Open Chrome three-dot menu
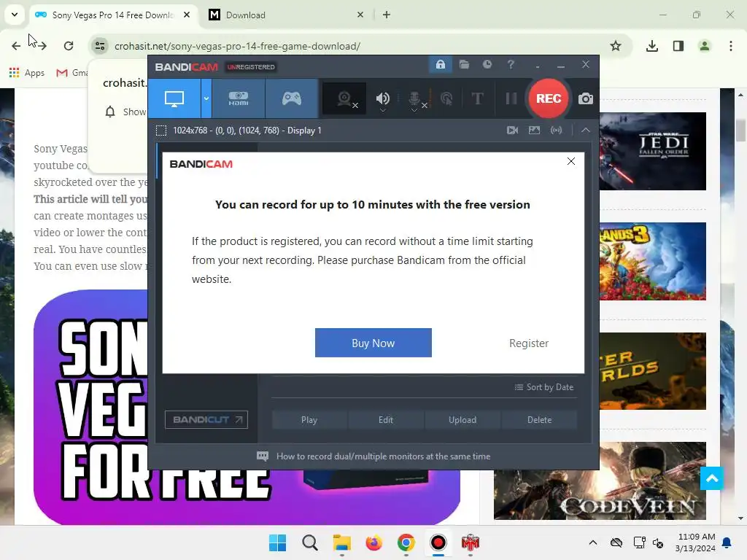This screenshot has width=747, height=560. (731, 46)
